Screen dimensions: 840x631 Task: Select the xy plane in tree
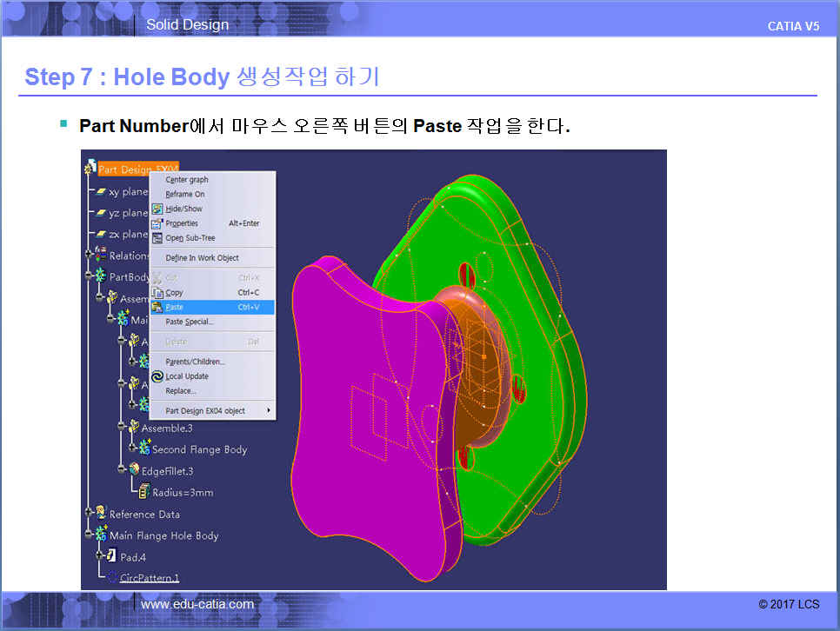(x=128, y=192)
